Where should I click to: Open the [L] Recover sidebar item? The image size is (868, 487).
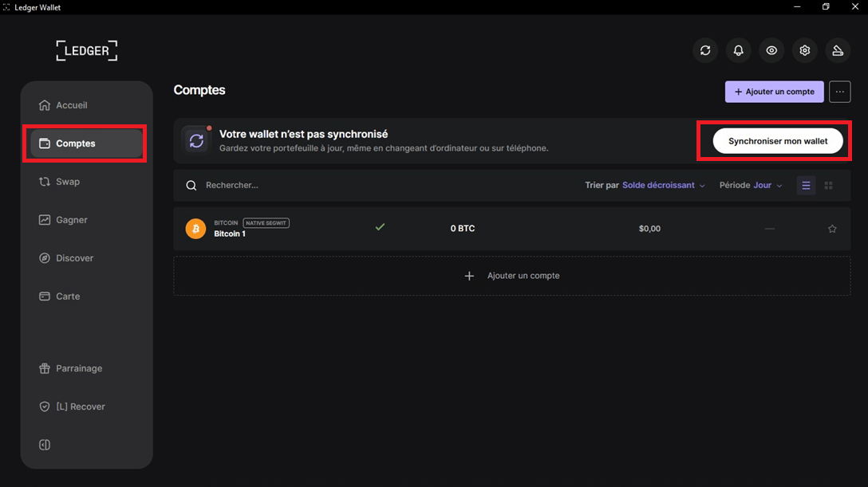point(80,406)
